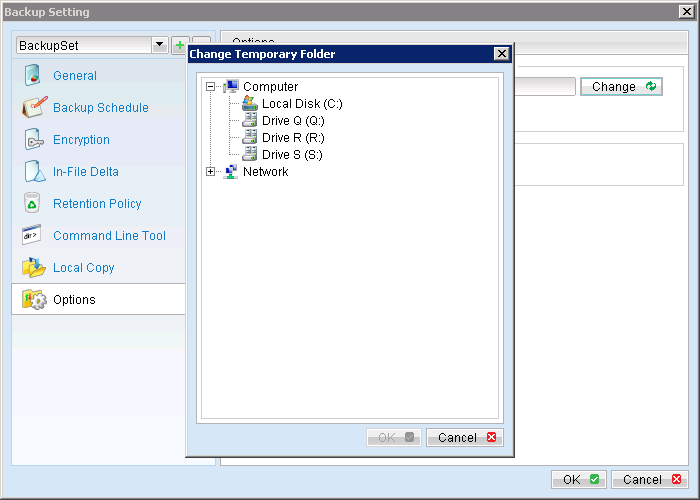Collapse the Computer tree node
This screenshot has height=500, width=700.
click(210, 87)
